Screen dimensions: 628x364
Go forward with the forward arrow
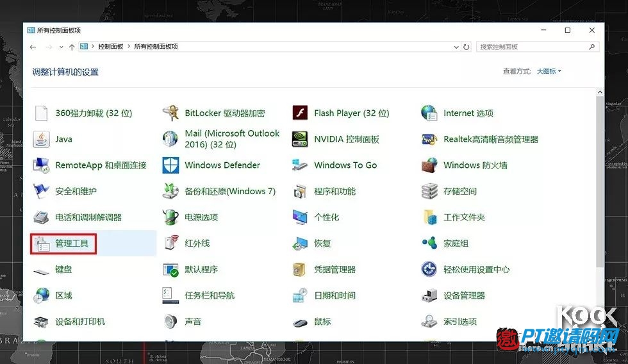click(49, 47)
